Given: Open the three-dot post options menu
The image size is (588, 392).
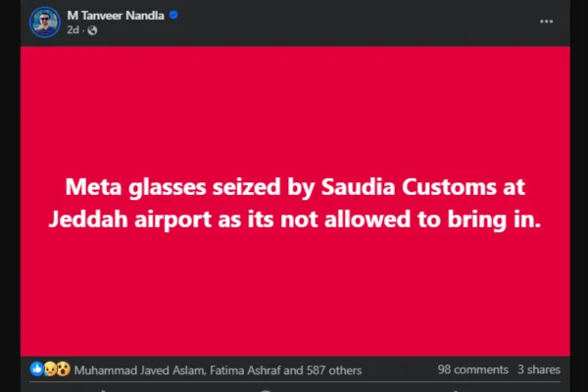Looking at the screenshot, I should point(546,21).
